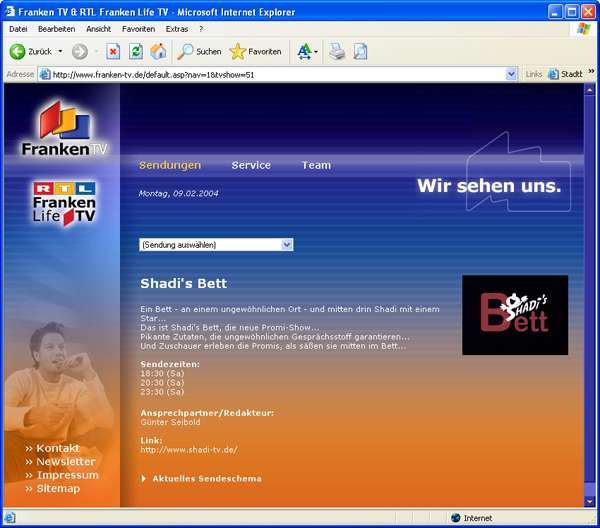Open the Datei menu
Image resolution: width=600 pixels, height=528 pixels.
18,29
